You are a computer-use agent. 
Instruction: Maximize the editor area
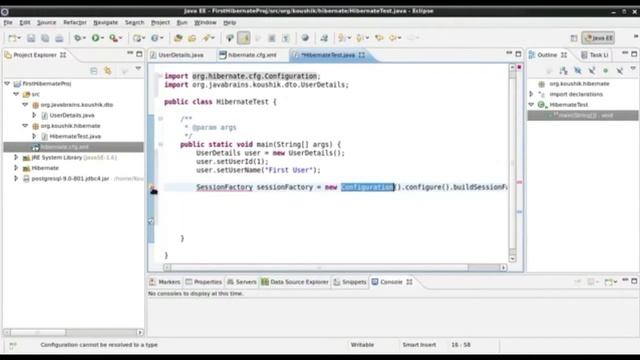click(518, 53)
